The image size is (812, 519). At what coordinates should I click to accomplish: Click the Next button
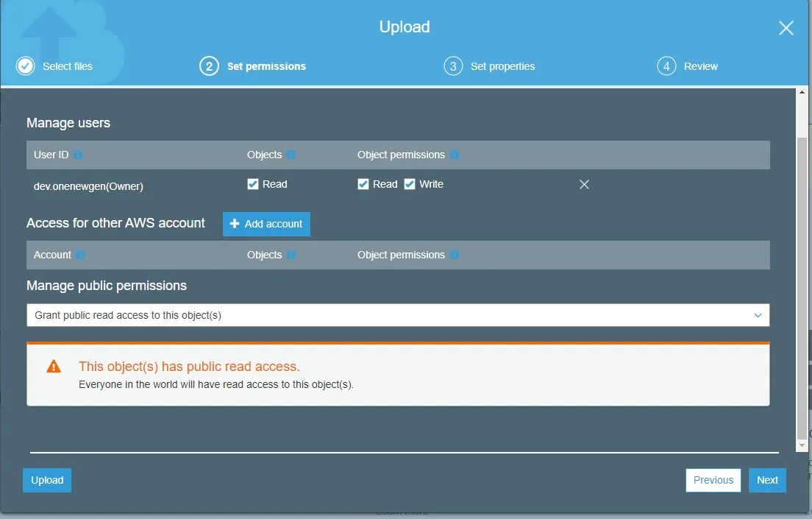[x=767, y=480]
